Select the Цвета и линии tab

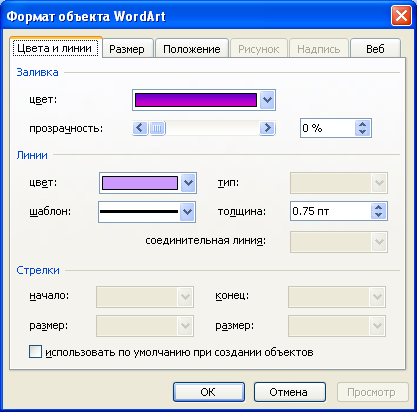tap(55, 48)
